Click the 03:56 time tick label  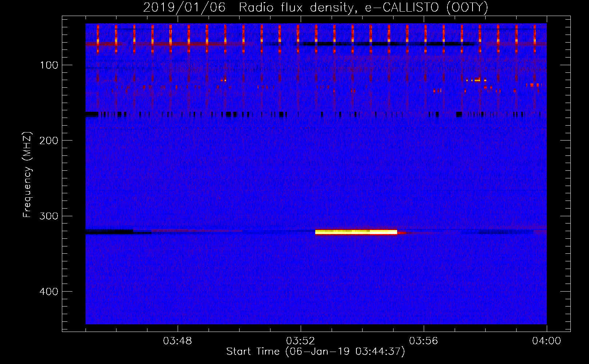coord(424,341)
